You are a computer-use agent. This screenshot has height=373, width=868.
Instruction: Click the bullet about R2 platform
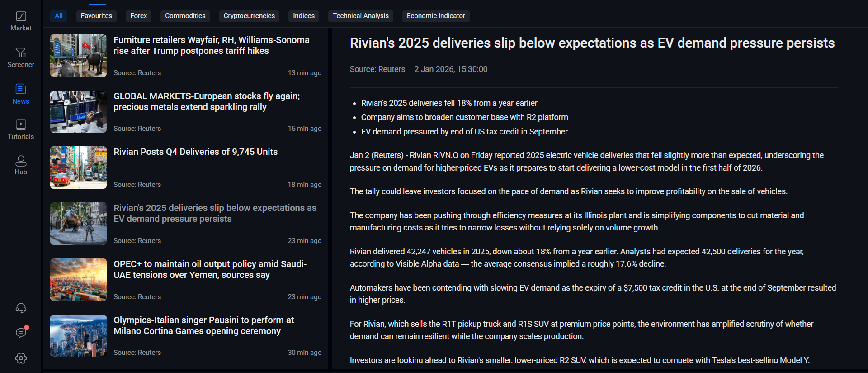(x=464, y=117)
